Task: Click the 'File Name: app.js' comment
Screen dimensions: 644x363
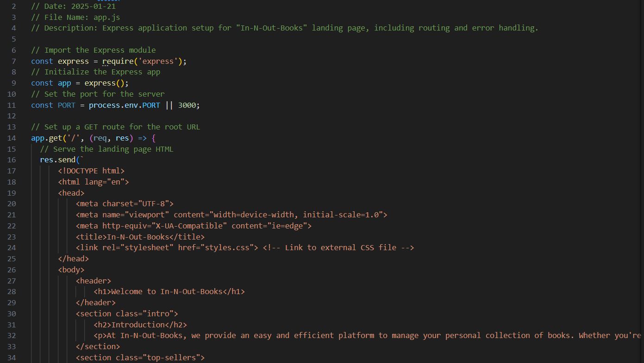Action: [75, 17]
